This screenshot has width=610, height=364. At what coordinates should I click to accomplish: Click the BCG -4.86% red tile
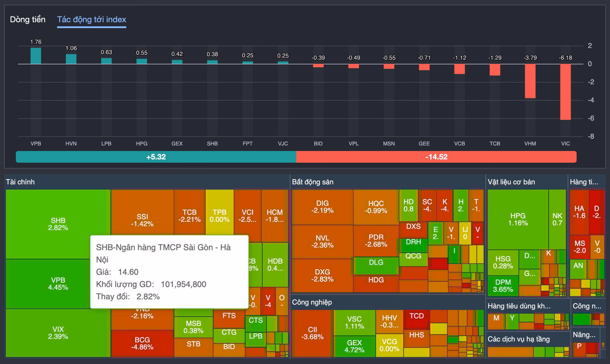click(x=142, y=343)
